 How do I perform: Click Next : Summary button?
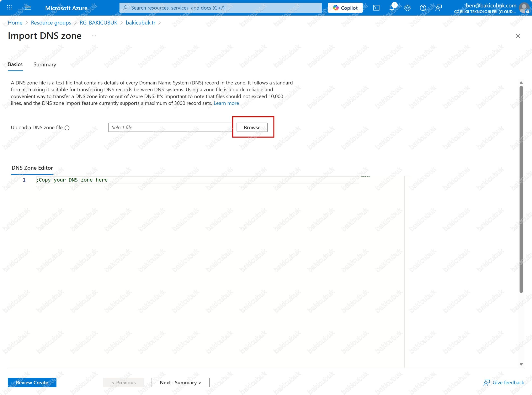coord(181,382)
